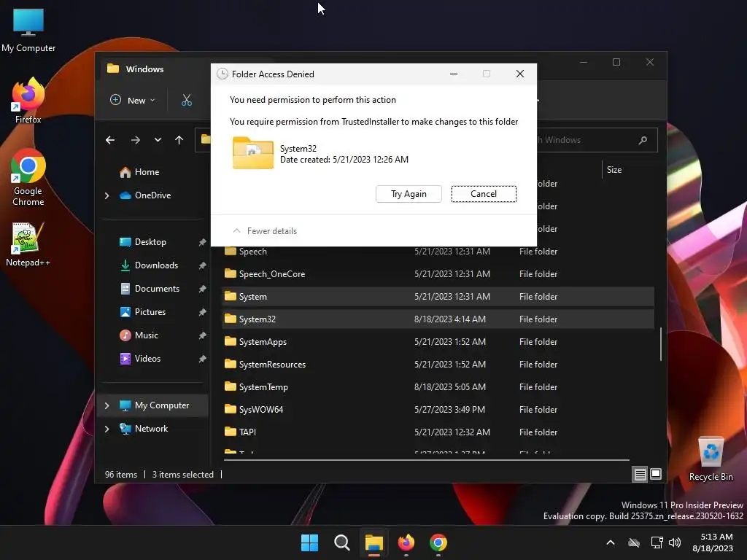The height and width of the screenshot is (560, 747).
Task: Click Try Again in the dialog
Action: click(409, 194)
